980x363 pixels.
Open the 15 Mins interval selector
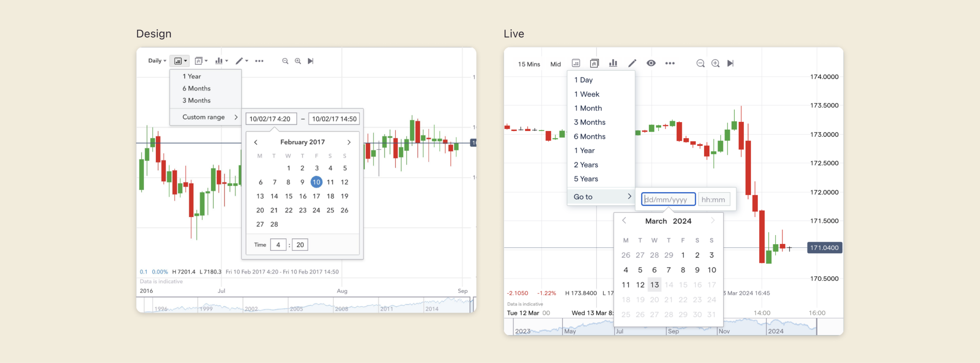click(x=529, y=64)
